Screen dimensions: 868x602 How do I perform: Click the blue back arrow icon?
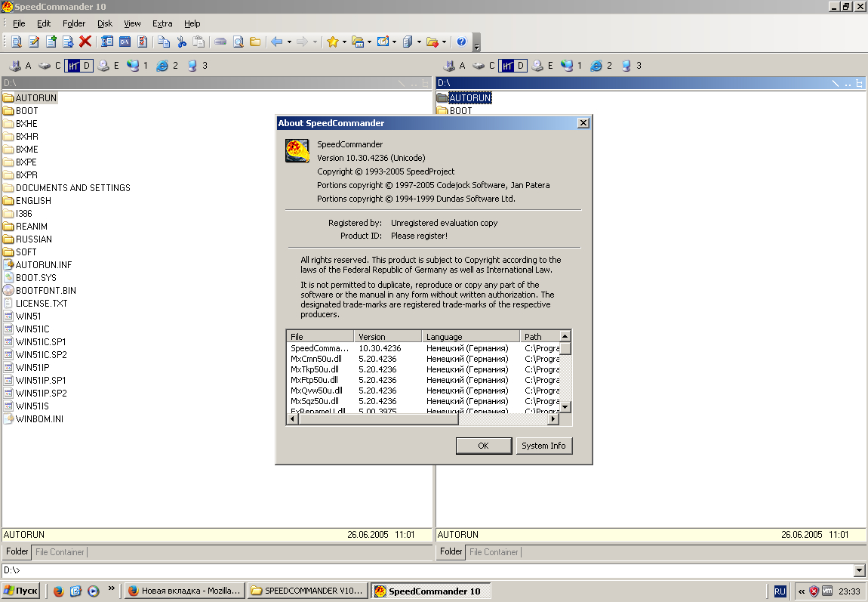pyautogui.click(x=276, y=42)
